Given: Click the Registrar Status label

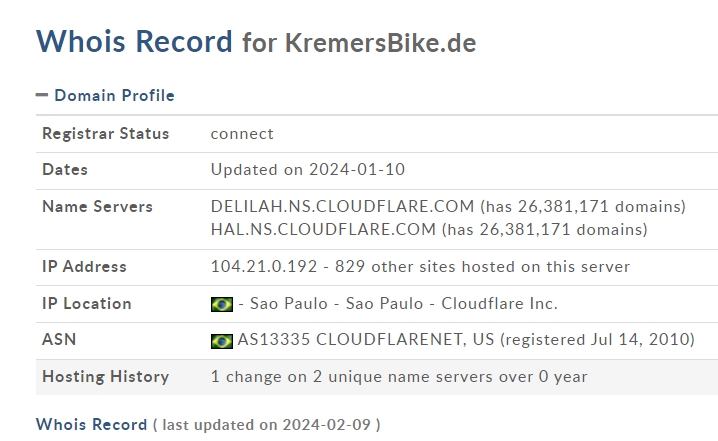Looking at the screenshot, I should pyautogui.click(x=106, y=134).
